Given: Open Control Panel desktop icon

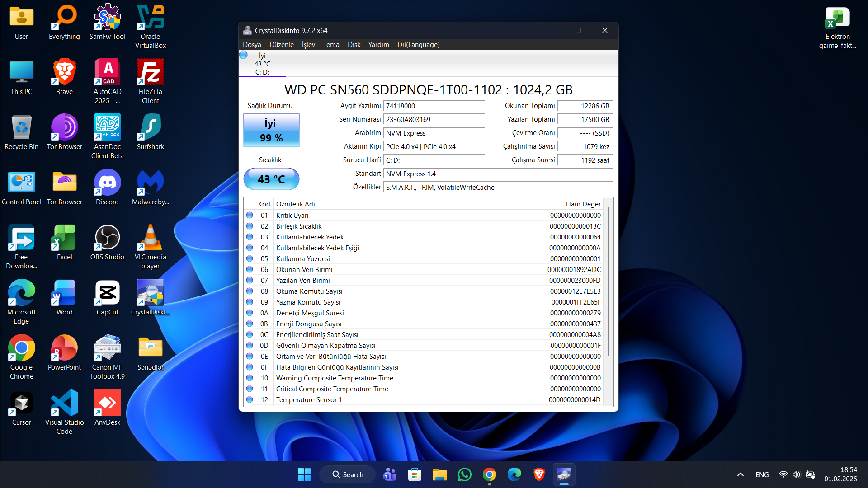Looking at the screenshot, I should pos(21,188).
